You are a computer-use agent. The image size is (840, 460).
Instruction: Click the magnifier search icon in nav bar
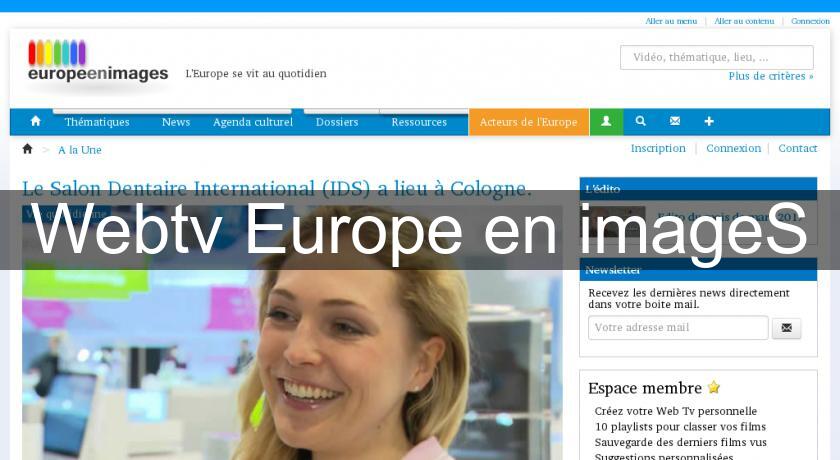click(x=640, y=121)
